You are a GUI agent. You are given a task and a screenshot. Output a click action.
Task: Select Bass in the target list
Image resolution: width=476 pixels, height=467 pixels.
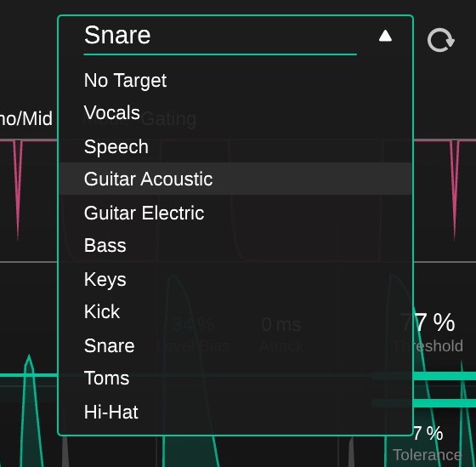[235, 245]
